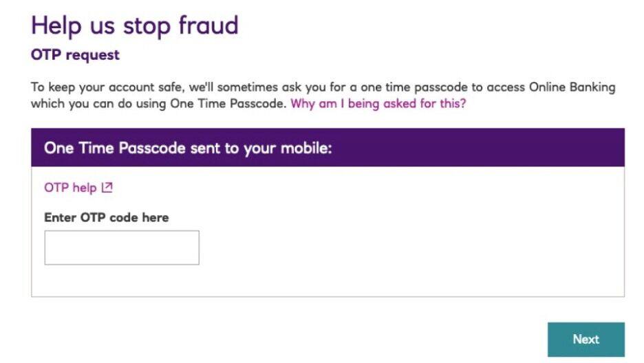The height and width of the screenshot is (363, 644).
Task: Click the words "Online Banking" in the paragraph
Action: [x=572, y=87]
